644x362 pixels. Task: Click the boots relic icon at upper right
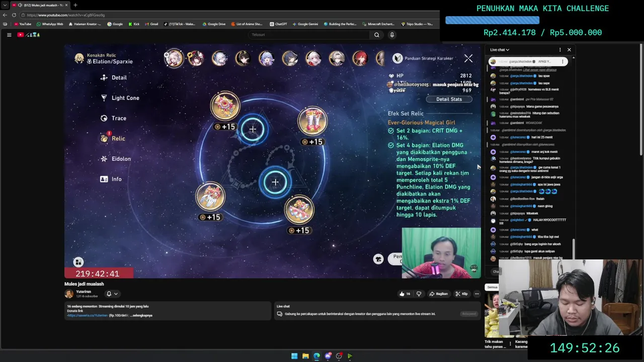312,121
